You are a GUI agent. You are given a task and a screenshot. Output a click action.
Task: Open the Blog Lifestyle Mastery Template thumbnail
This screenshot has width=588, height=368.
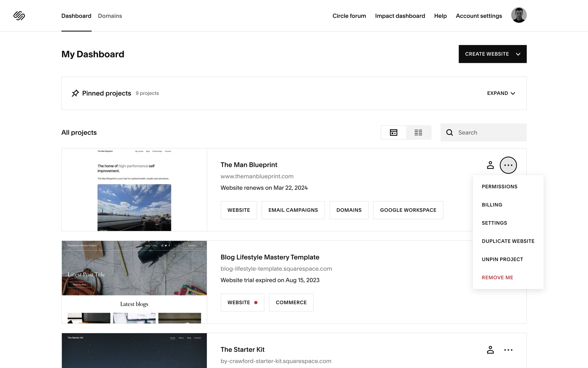point(134,282)
